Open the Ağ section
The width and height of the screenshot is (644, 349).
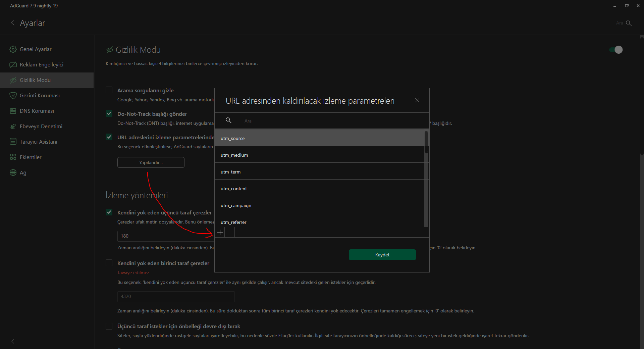47,173
